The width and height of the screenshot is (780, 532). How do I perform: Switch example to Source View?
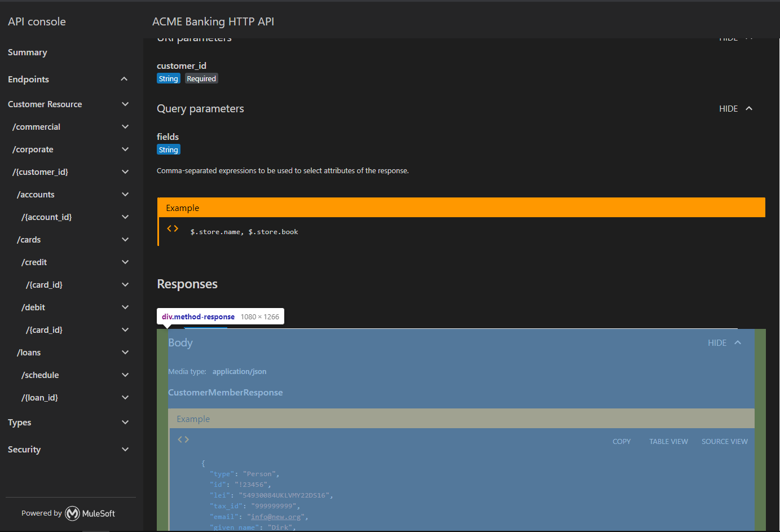point(725,442)
